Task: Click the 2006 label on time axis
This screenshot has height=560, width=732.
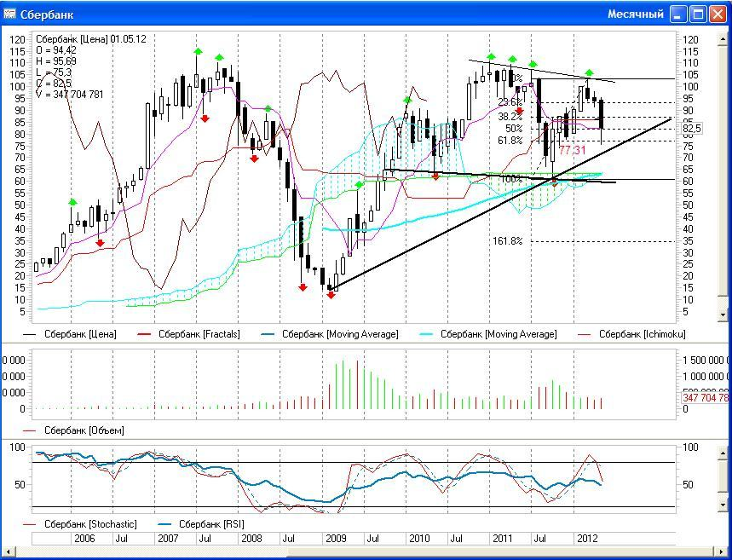Action: [x=84, y=539]
